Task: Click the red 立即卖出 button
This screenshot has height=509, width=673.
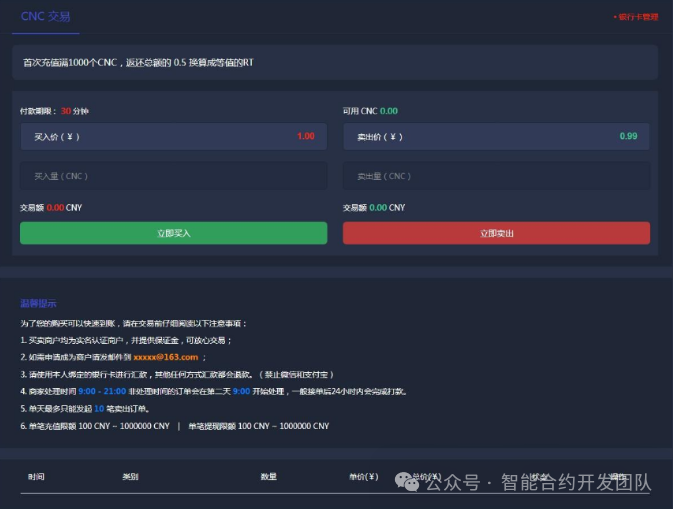Action: 496,233
